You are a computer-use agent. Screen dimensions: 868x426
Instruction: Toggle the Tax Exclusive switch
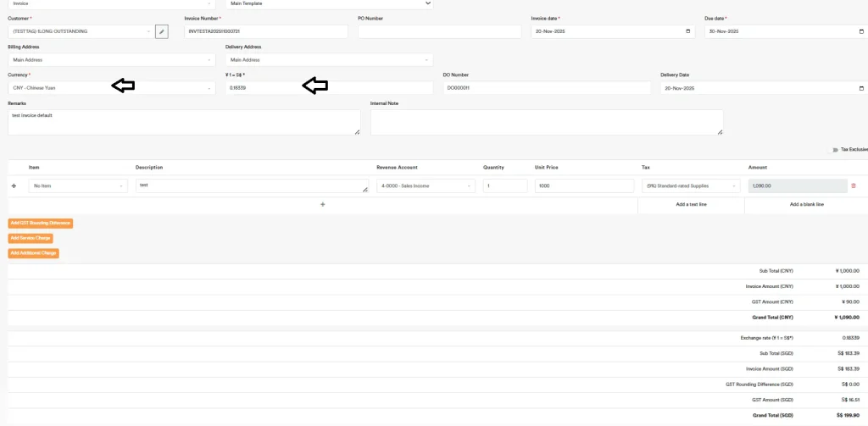click(835, 149)
